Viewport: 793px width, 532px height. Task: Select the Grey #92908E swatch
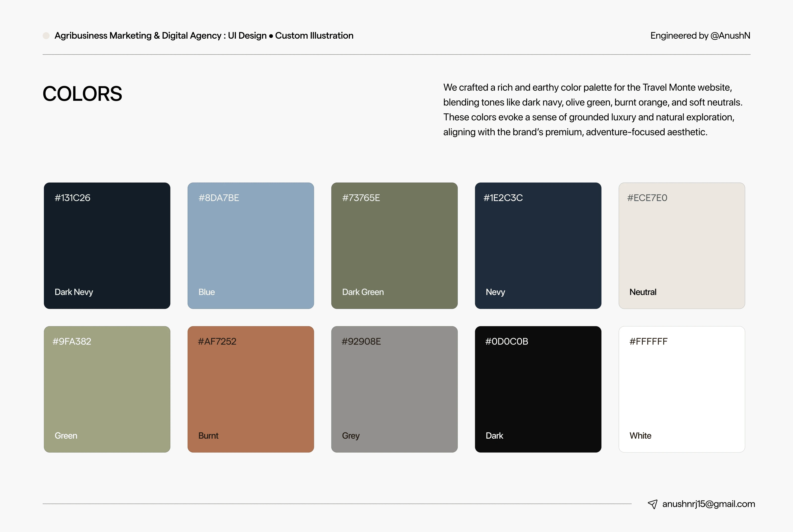395,389
